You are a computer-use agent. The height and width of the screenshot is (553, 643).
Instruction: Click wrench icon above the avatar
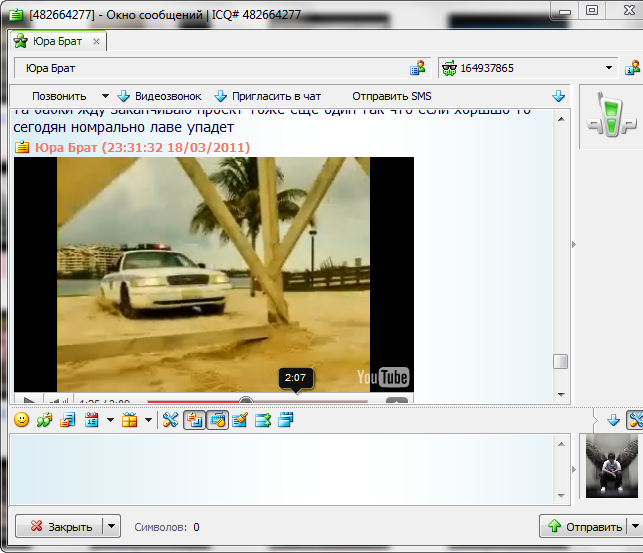click(x=636, y=420)
